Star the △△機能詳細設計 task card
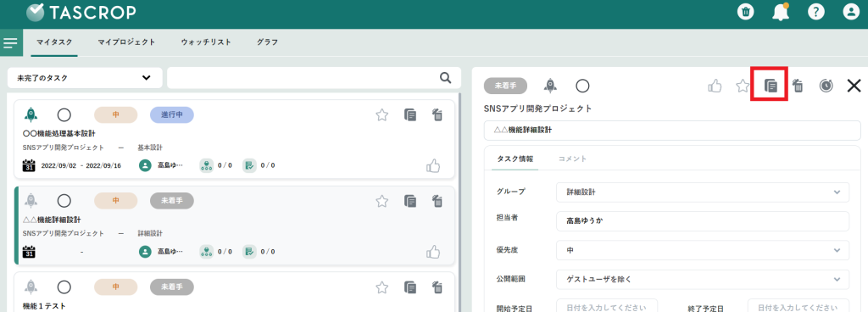 [382, 201]
